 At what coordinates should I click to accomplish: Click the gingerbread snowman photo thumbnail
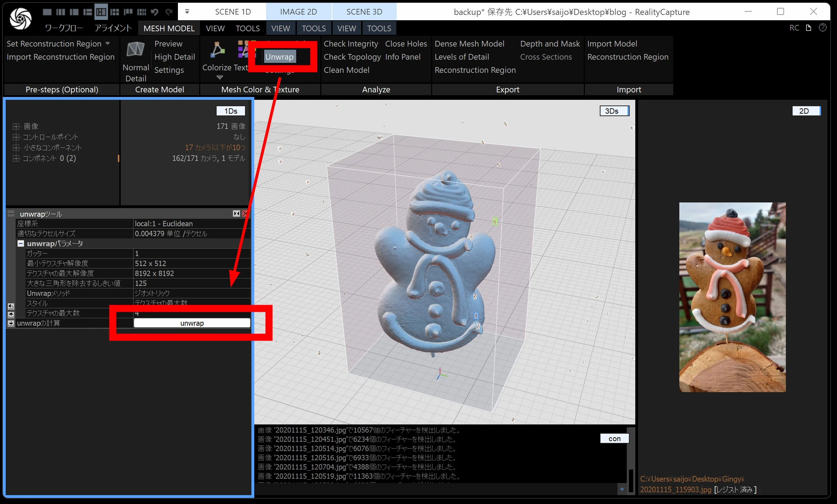732,297
